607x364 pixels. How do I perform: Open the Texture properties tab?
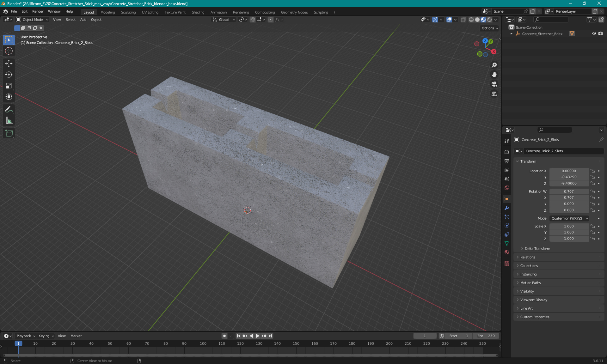pos(507,264)
